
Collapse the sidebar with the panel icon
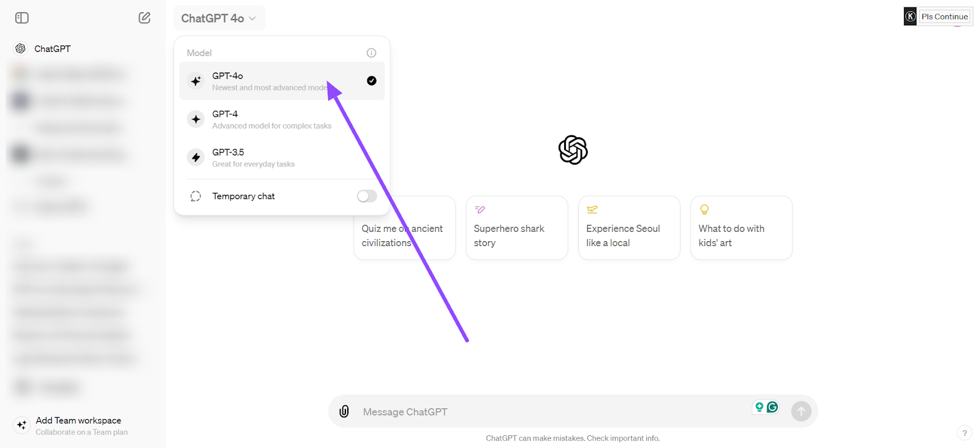click(22, 18)
